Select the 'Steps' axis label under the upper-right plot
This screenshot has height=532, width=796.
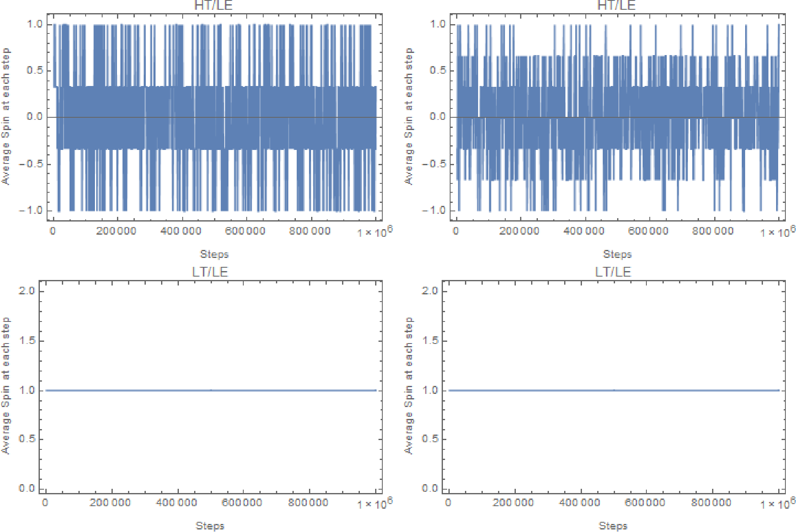pos(617,255)
